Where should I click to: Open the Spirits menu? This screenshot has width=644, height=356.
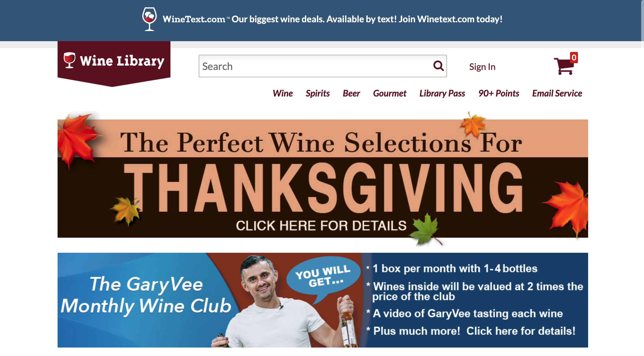tap(317, 93)
